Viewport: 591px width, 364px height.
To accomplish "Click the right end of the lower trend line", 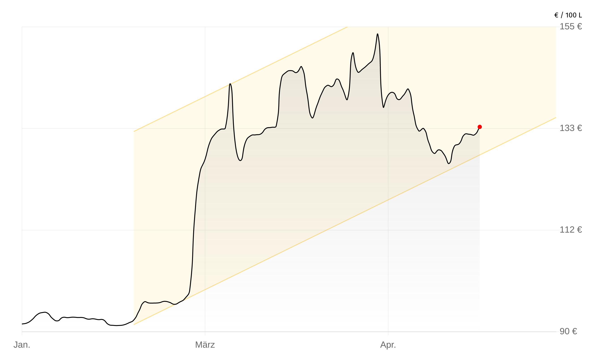I will click(556, 118).
